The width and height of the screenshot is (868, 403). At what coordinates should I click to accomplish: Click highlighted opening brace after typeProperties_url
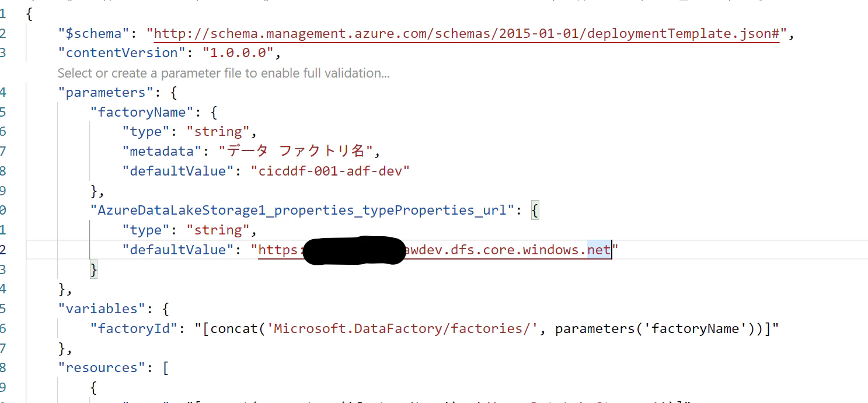click(535, 211)
